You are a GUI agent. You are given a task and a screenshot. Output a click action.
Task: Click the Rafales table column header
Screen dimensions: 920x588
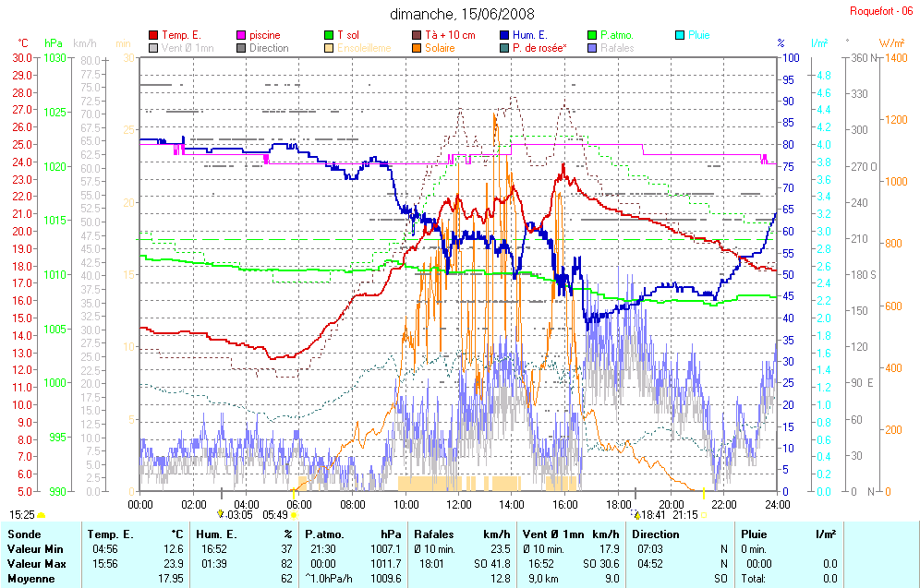[x=433, y=534]
